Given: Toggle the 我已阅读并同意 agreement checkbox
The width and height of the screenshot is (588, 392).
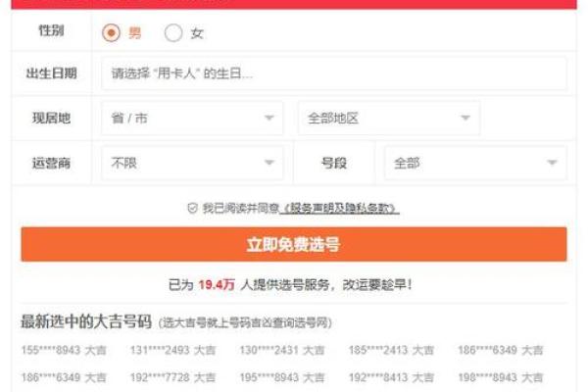Looking at the screenshot, I should (192, 208).
